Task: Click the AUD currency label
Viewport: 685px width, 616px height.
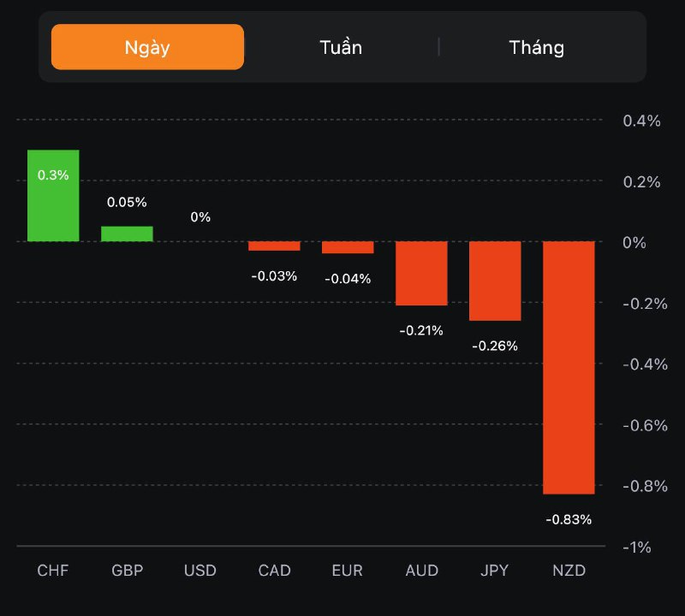Action: (421, 571)
